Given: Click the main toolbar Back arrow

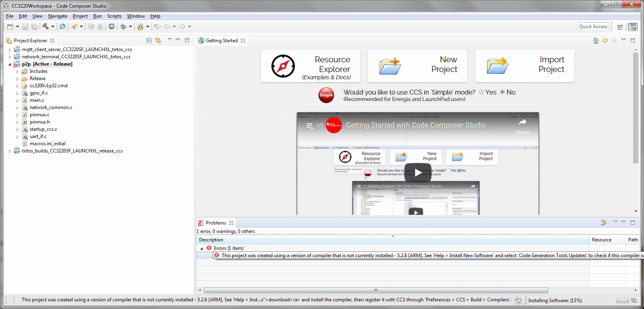Looking at the screenshot, I should point(167,27).
